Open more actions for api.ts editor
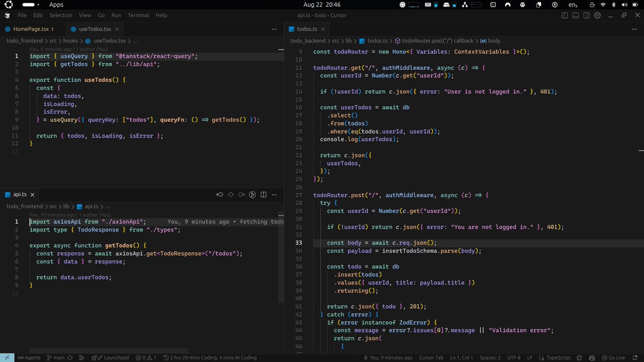 click(x=275, y=195)
